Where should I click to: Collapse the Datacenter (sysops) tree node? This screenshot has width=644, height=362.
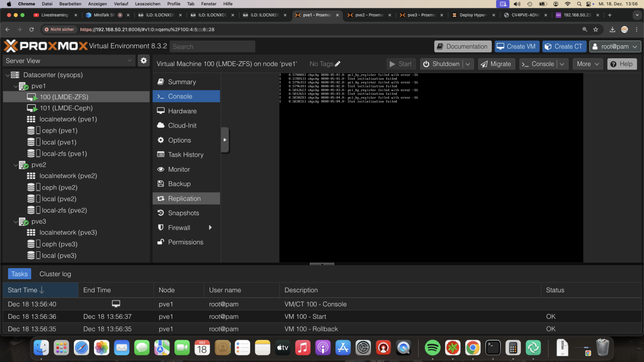[x=8, y=75]
